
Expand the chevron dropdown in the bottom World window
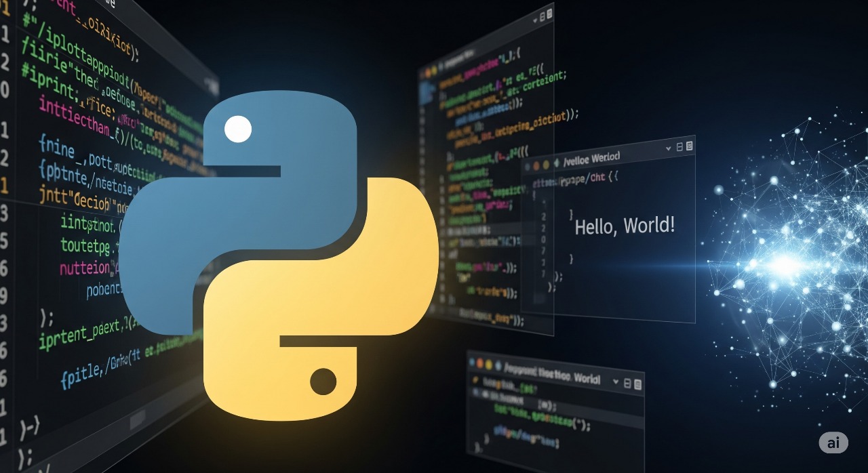pos(616,382)
